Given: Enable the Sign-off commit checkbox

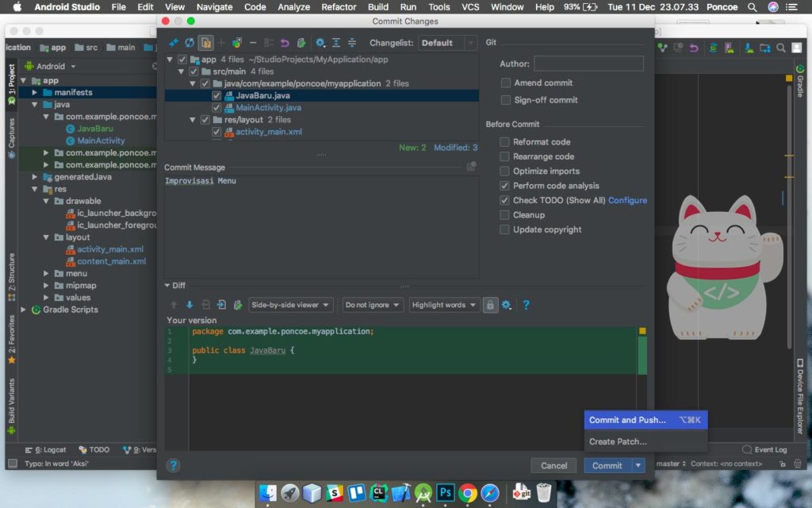Looking at the screenshot, I should (505, 100).
